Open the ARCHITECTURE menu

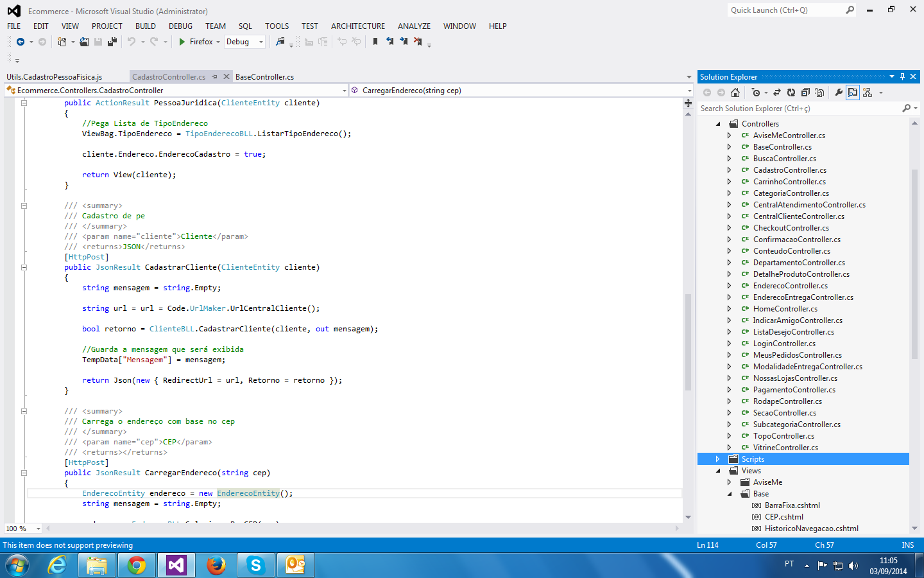[358, 26]
